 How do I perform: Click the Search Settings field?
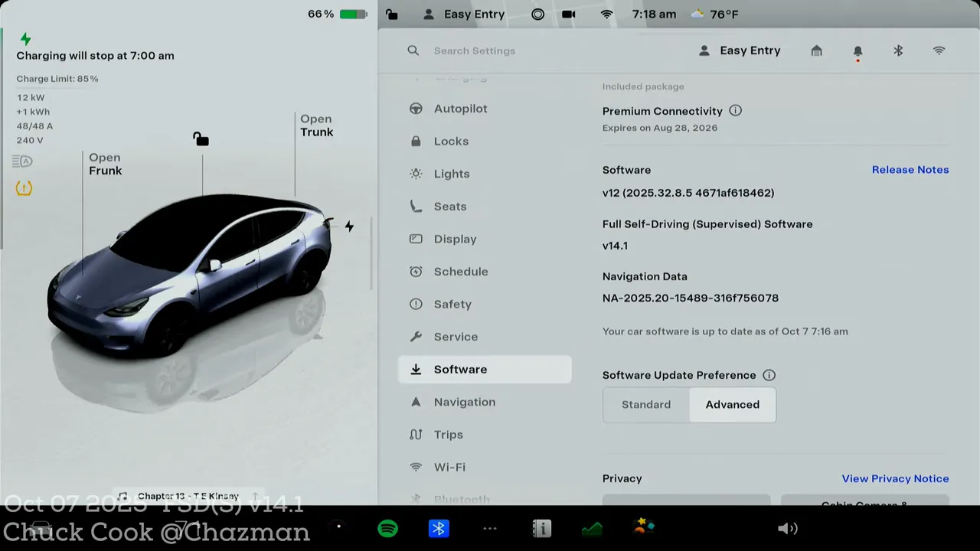click(536, 51)
